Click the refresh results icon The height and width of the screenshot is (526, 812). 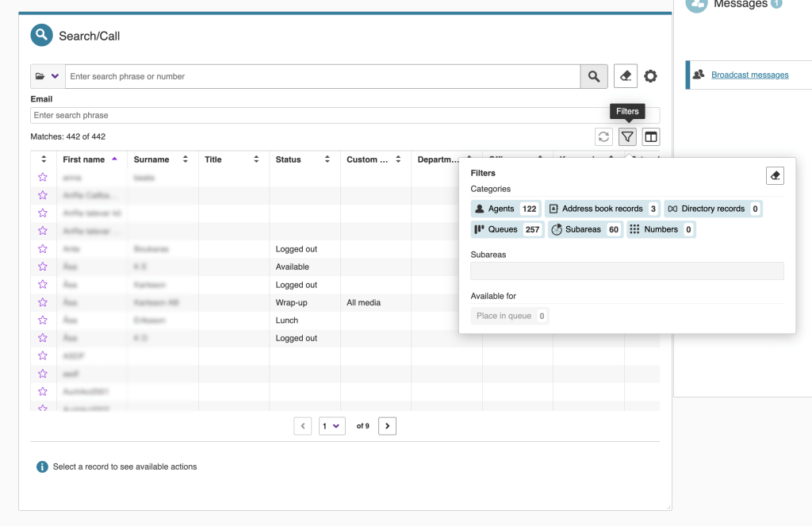[604, 136]
